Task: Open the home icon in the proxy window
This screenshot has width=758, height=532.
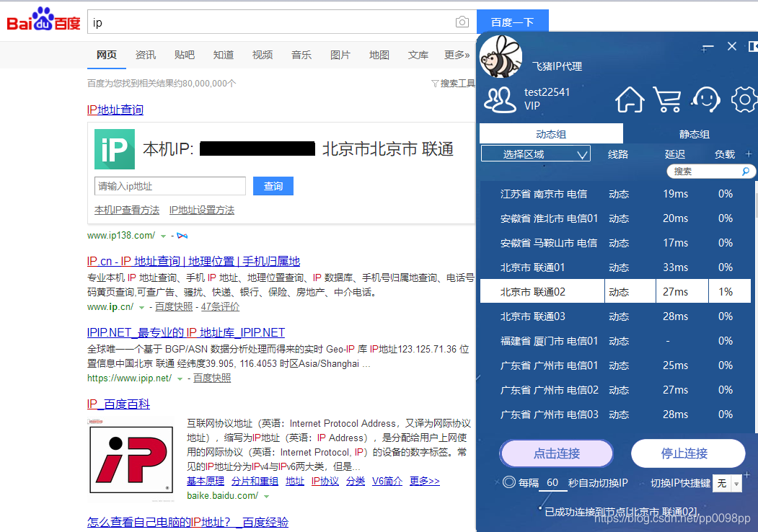Action: 630,99
